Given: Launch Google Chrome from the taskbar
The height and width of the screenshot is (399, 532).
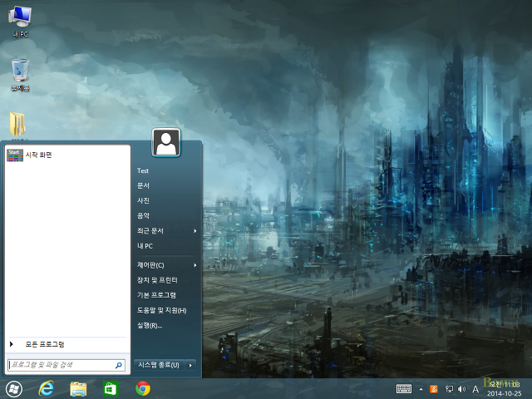Looking at the screenshot, I should 143,389.
